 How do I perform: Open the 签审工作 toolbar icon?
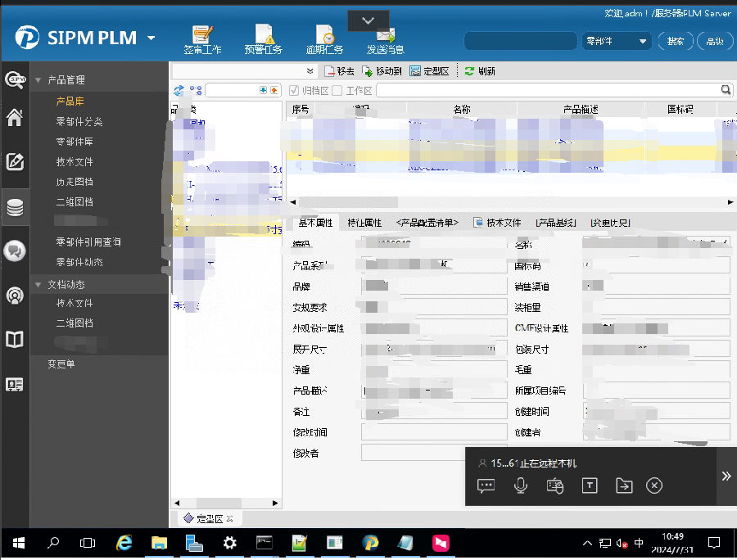(x=202, y=36)
